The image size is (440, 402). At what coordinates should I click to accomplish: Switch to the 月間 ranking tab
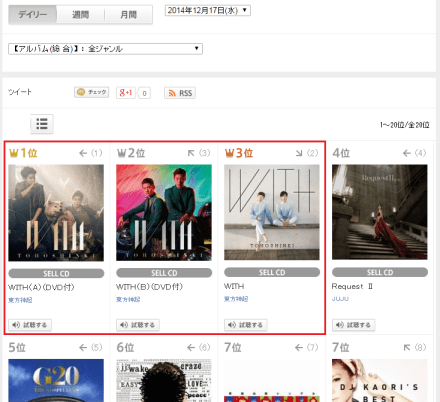click(128, 14)
